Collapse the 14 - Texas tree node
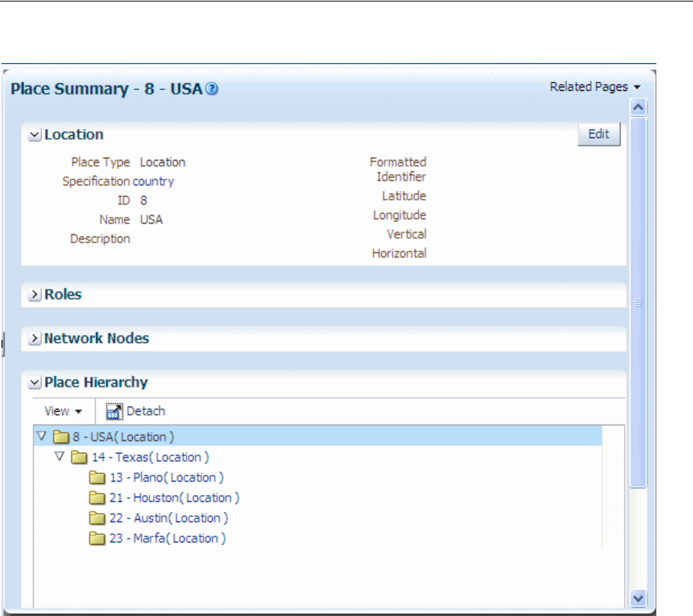The image size is (693, 616). tap(60, 456)
